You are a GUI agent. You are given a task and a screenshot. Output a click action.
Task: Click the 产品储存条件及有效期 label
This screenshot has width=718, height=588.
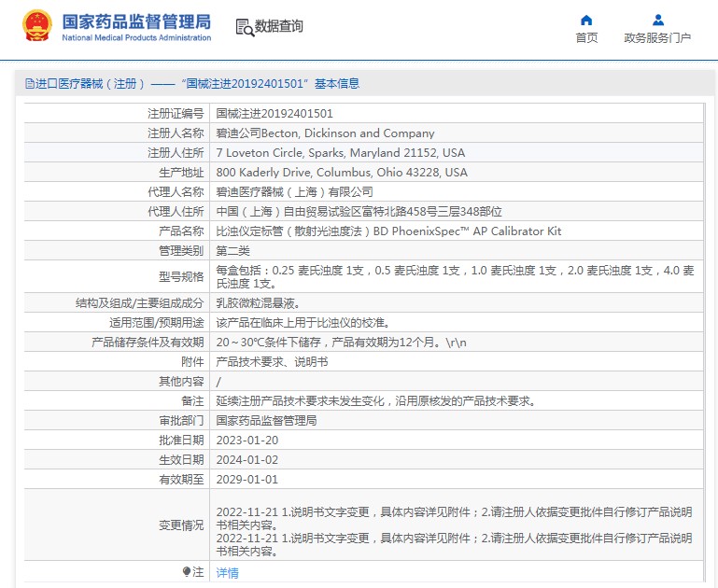point(148,343)
